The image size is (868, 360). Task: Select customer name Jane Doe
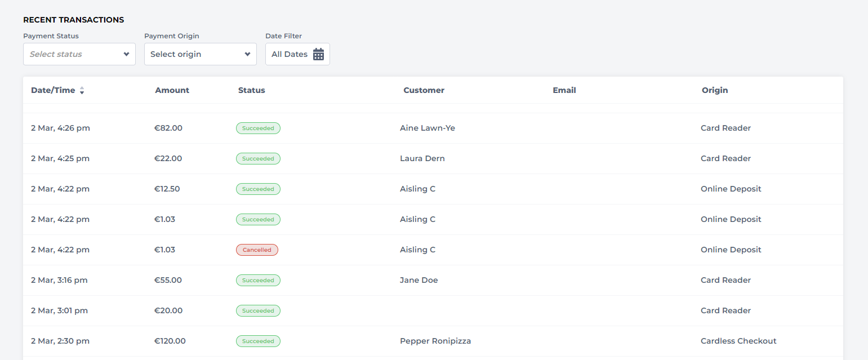(x=419, y=280)
